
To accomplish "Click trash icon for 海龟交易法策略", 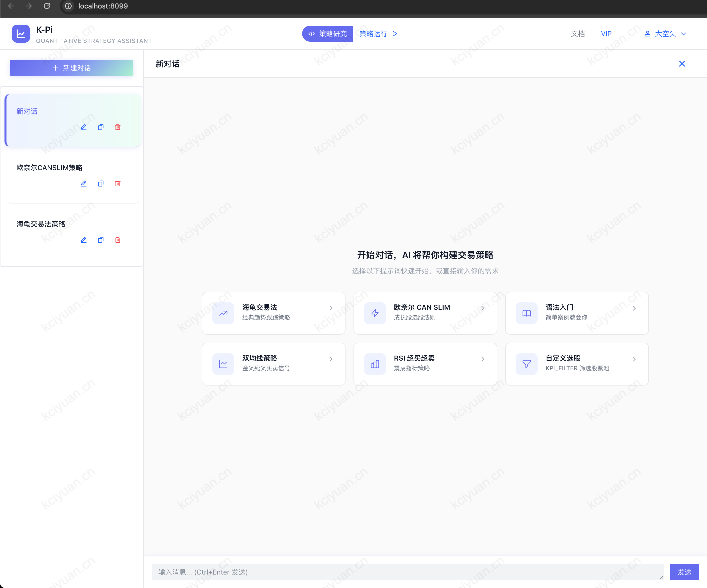I will click(118, 240).
